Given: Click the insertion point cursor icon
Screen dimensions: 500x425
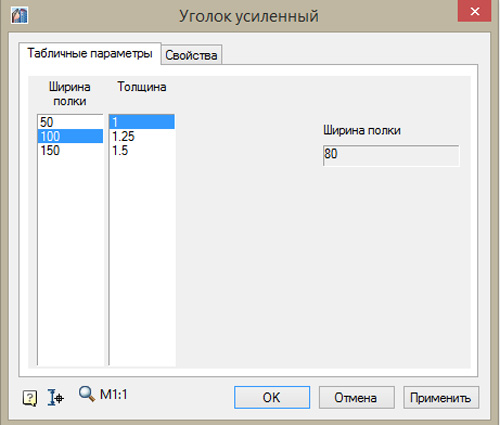Looking at the screenshot, I should (55, 397).
